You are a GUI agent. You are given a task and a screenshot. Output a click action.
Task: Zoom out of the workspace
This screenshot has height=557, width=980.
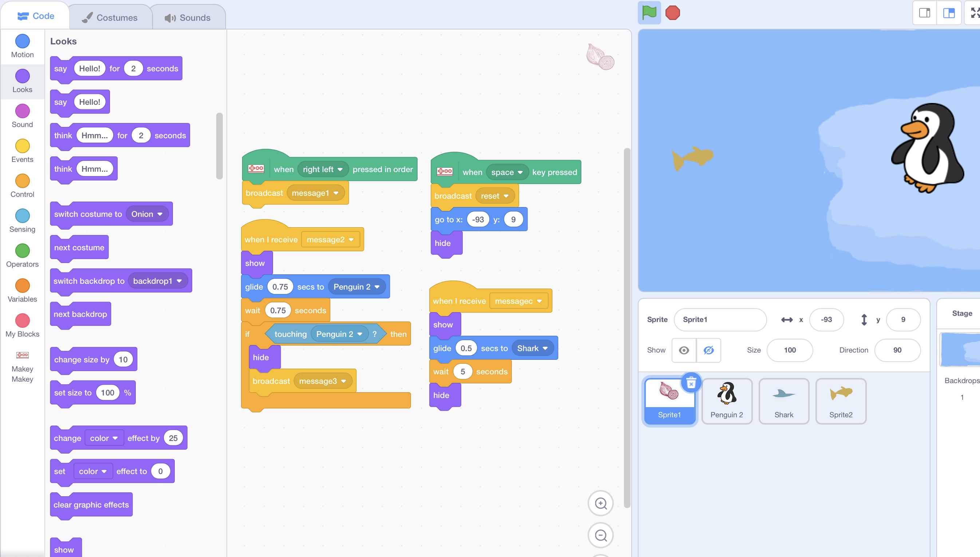[x=600, y=535]
